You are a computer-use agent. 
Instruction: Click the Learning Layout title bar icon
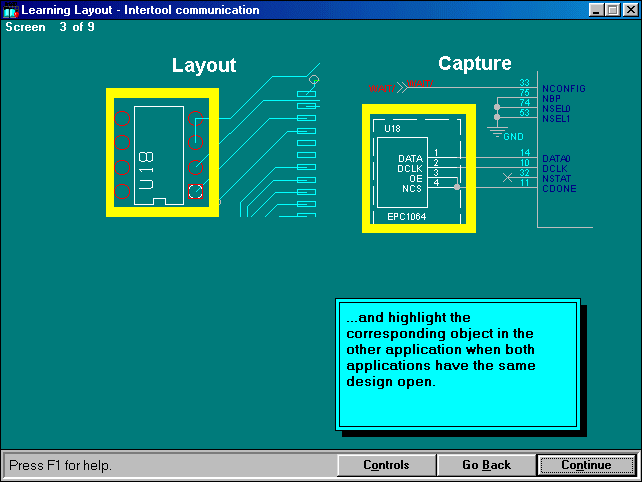(x=11, y=10)
